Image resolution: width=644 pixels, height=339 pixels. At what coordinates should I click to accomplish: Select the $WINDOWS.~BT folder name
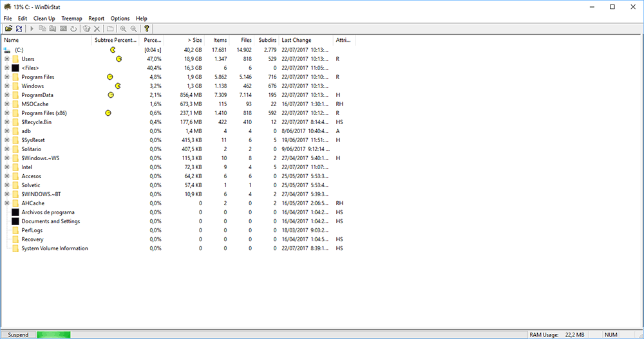[x=41, y=194]
